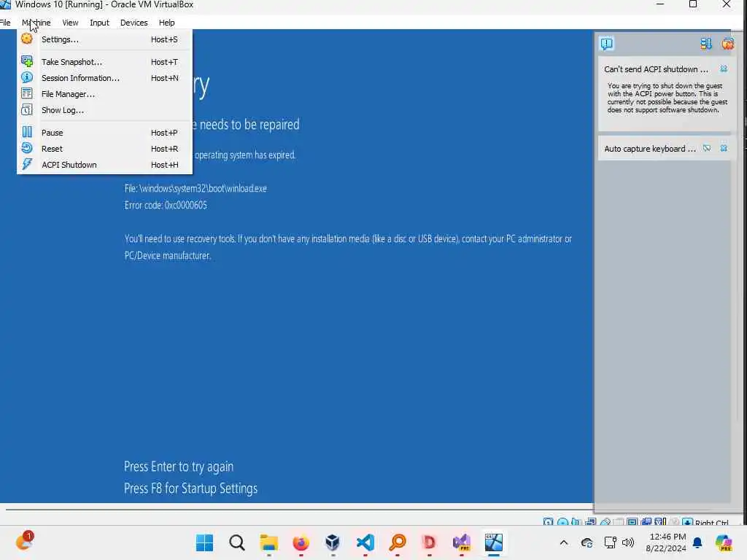This screenshot has width=747, height=560.
Task: Open Session Information… entry
Action: [x=105, y=78]
